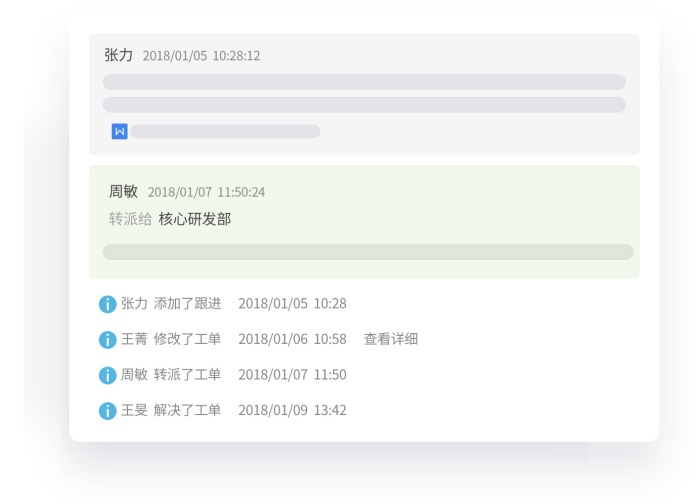Select the name 周敏 in green card

pos(123,191)
